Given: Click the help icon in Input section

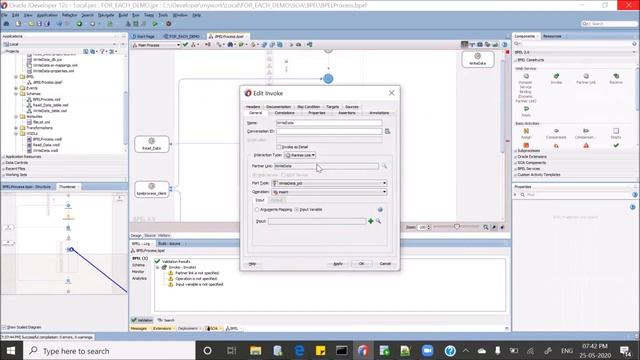Looking at the screenshot, I should pyautogui.click(x=380, y=209).
